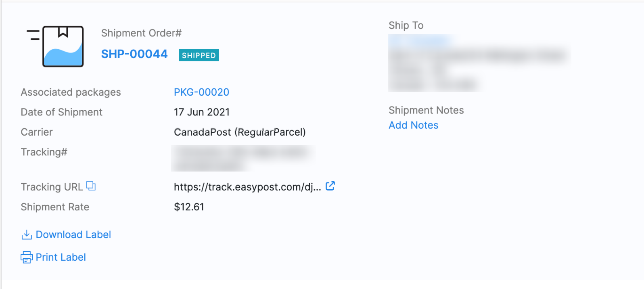The width and height of the screenshot is (644, 289).
Task: Click the Print Label link text
Action: point(61,257)
